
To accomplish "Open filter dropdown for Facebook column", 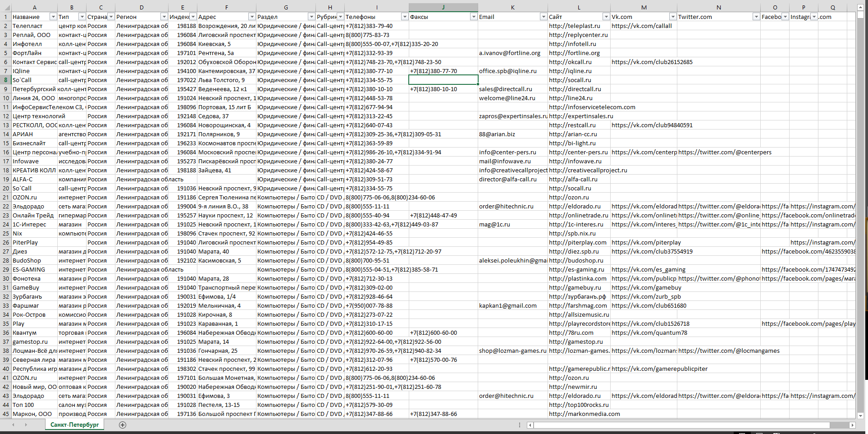I will coord(785,17).
